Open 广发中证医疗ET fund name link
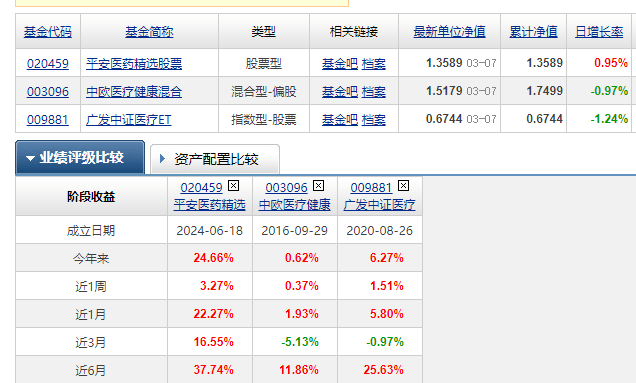Viewport: 636px width, 383px height. (x=129, y=120)
